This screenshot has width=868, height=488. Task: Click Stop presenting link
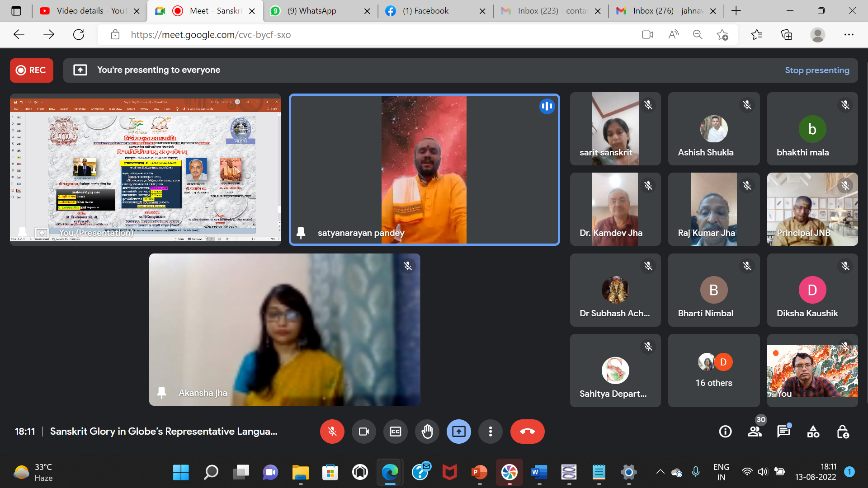[816, 70]
